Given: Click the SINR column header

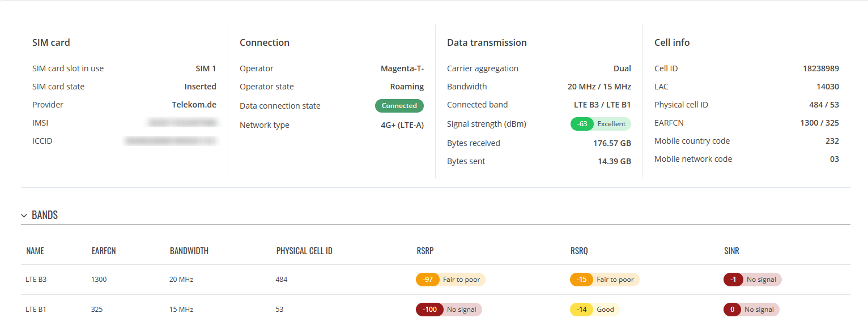Looking at the screenshot, I should coord(731,251).
